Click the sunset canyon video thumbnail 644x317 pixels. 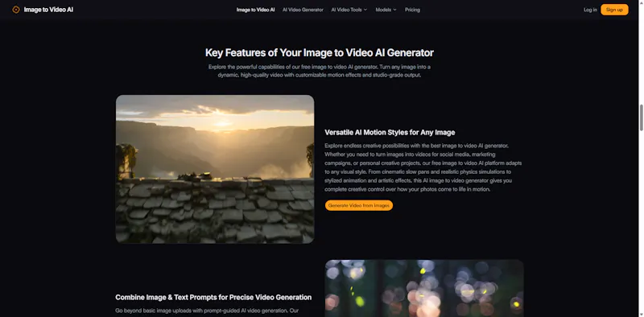coord(215,169)
